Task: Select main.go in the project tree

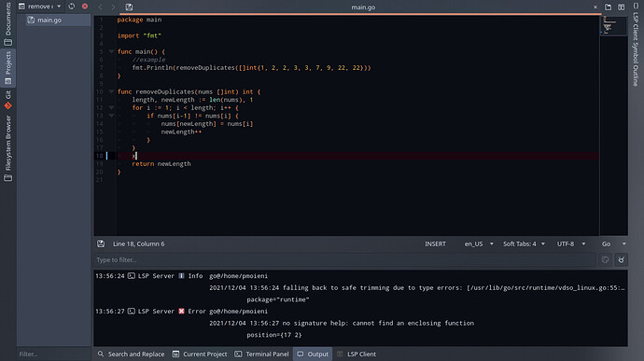Action: coord(49,20)
